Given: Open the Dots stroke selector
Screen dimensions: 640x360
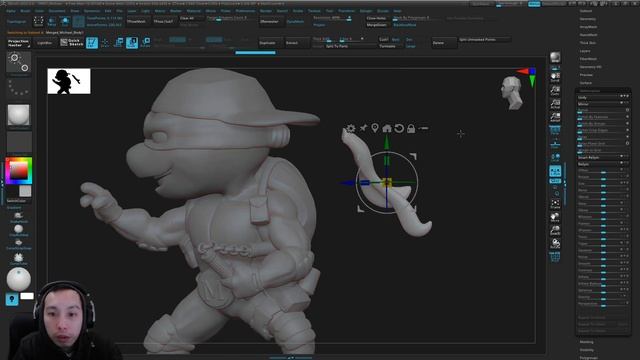Looking at the screenshot, I should tap(19, 88).
